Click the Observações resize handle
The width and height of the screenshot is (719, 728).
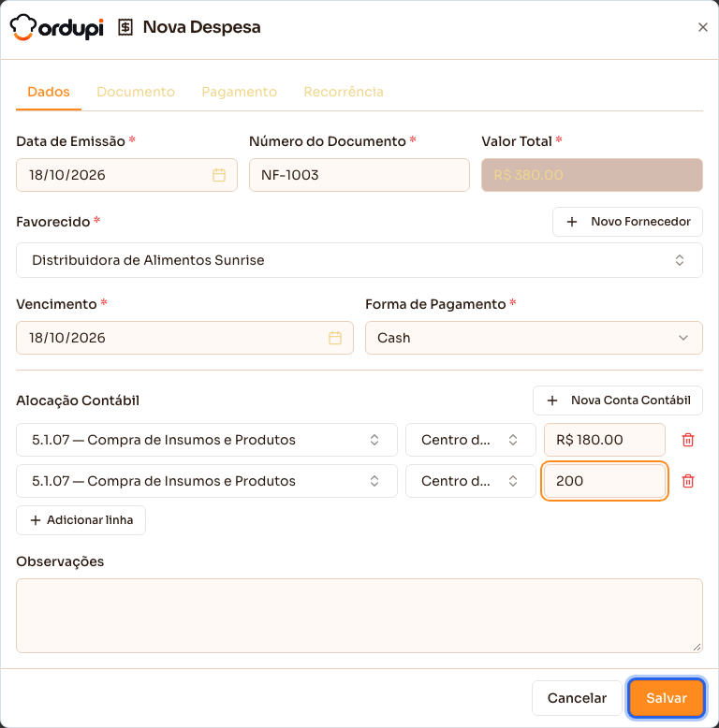click(697, 648)
